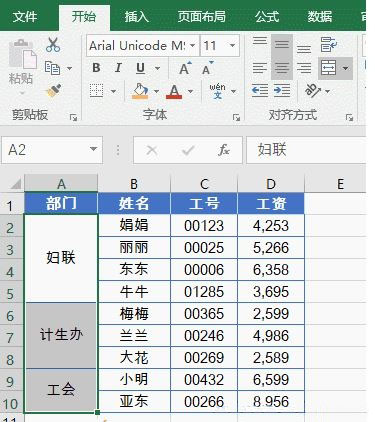Open text orientation dropdown arrow

click(x=328, y=91)
